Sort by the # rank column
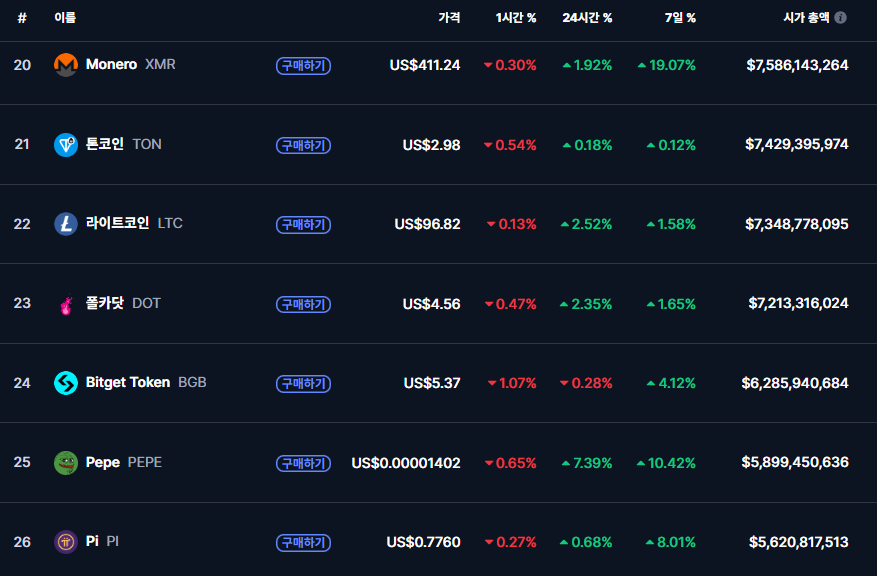 tap(22, 18)
